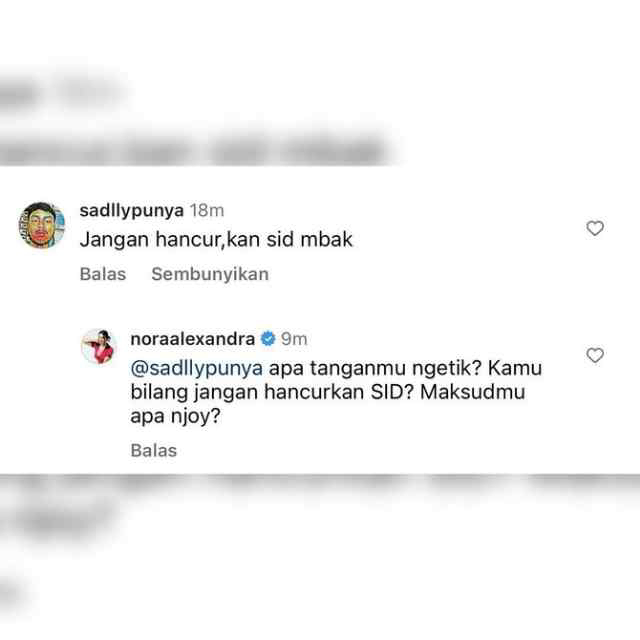Image resolution: width=640 pixels, height=640 pixels.
Task: Like sadllypunya's comment with the heart icon
Action: [x=595, y=228]
